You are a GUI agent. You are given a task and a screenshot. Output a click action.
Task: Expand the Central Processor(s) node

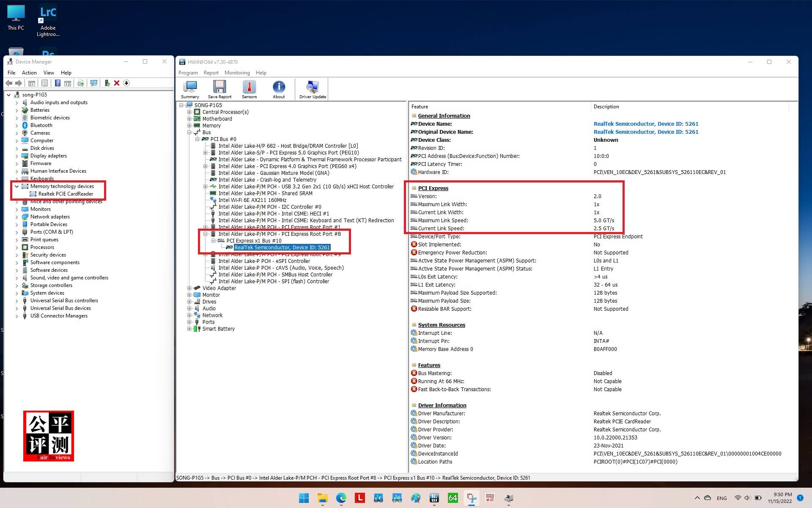pos(189,112)
